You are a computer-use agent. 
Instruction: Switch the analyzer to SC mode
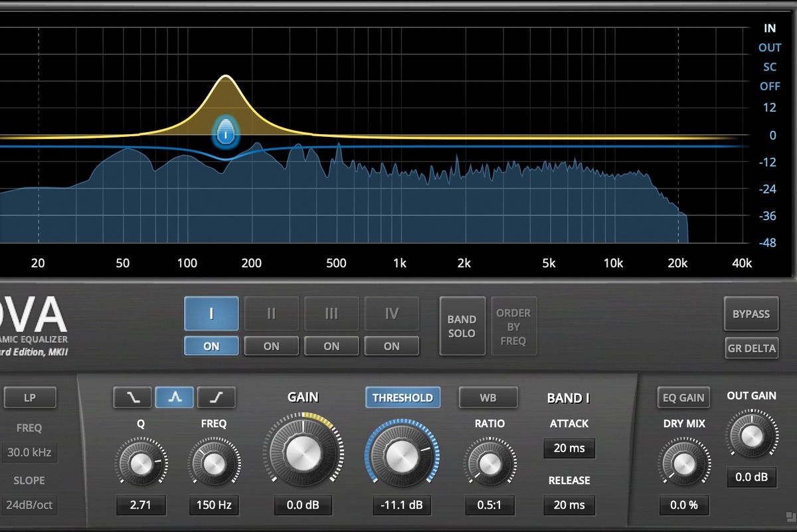point(768,67)
